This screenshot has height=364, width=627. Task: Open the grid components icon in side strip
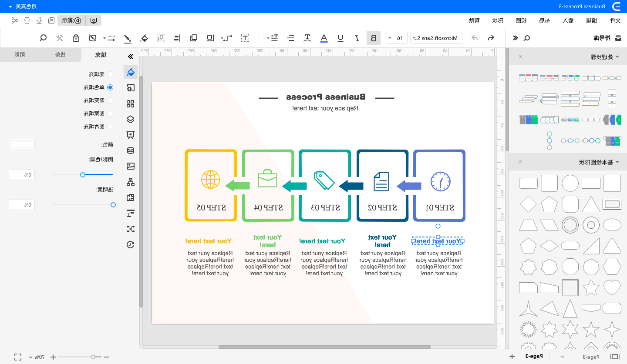click(x=130, y=104)
